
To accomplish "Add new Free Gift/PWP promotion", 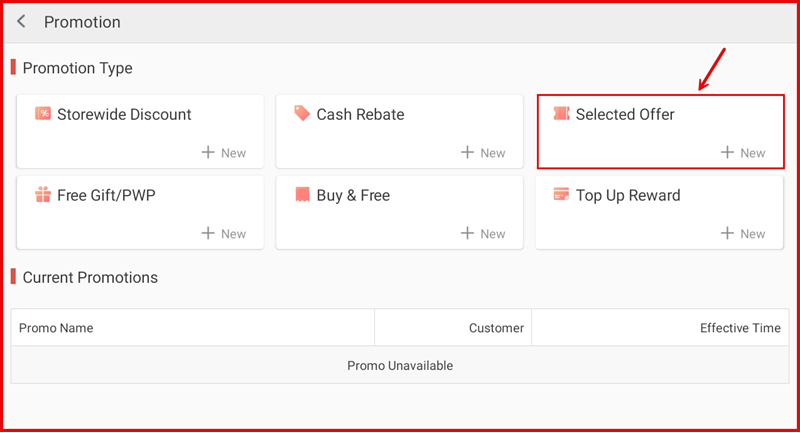I will [x=224, y=234].
